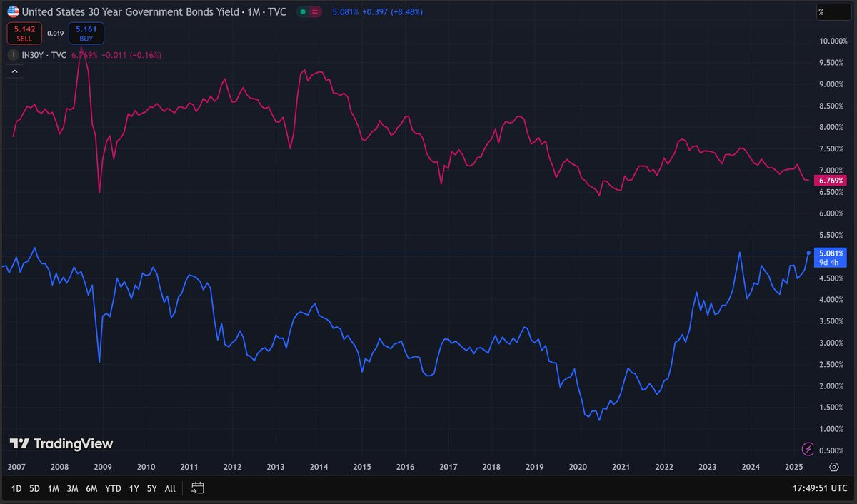Click the 5.161 BUY button
The image size is (857, 504).
point(86,34)
